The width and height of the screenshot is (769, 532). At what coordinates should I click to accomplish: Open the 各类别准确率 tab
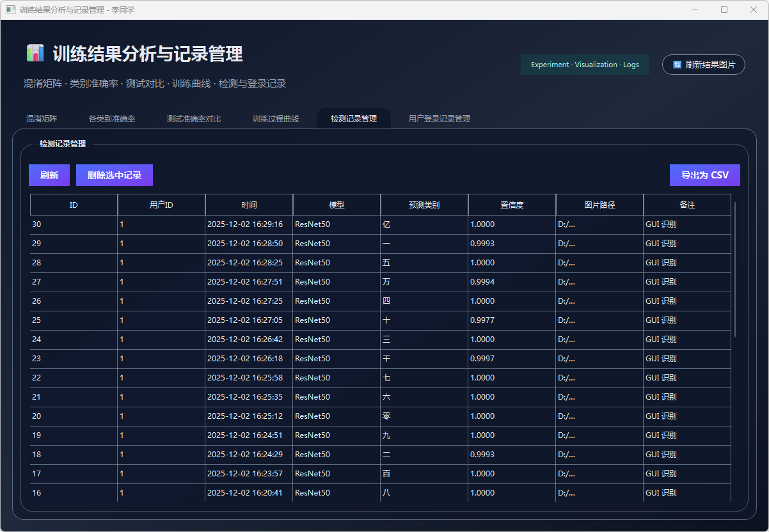[x=112, y=119]
